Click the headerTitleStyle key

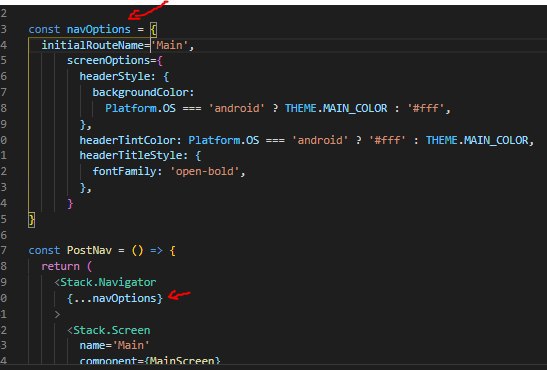point(130,156)
